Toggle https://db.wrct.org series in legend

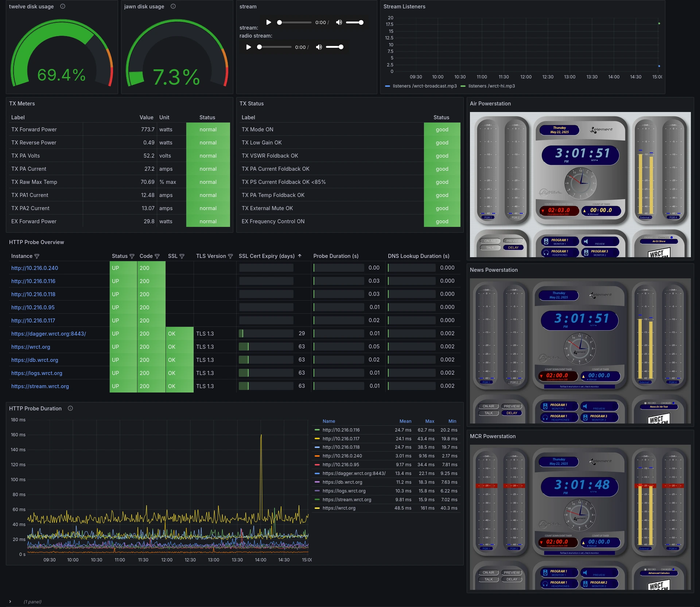click(342, 482)
